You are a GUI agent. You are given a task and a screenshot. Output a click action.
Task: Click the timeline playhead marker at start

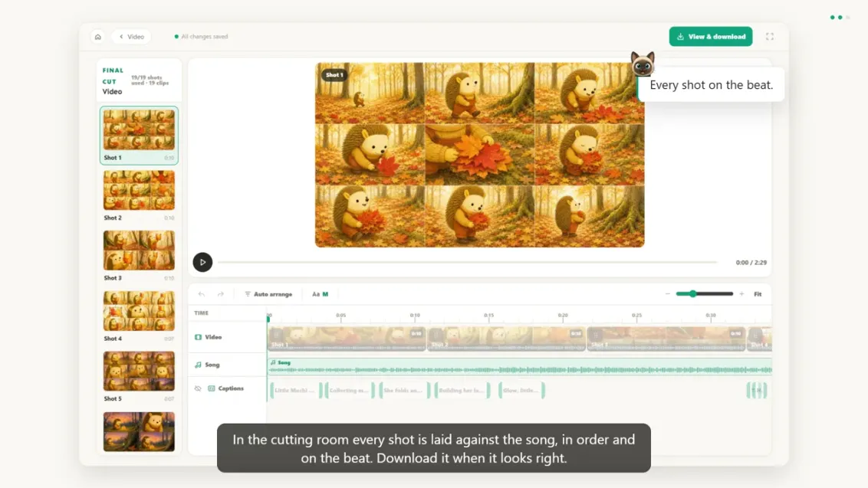[268, 319]
